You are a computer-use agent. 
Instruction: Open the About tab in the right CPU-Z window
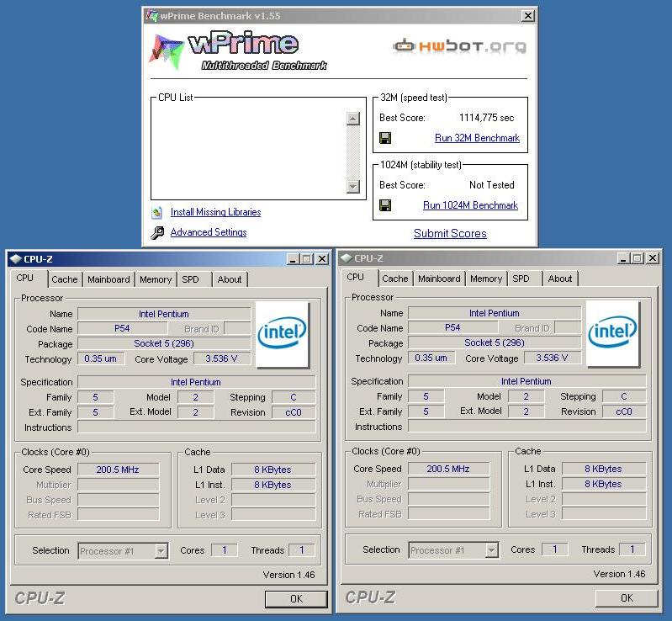point(559,279)
